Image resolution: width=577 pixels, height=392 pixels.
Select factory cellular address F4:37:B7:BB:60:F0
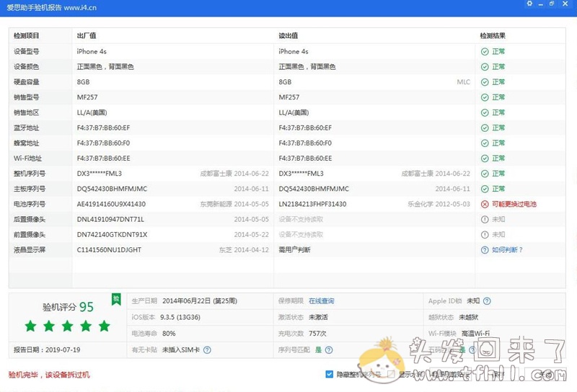(103, 143)
